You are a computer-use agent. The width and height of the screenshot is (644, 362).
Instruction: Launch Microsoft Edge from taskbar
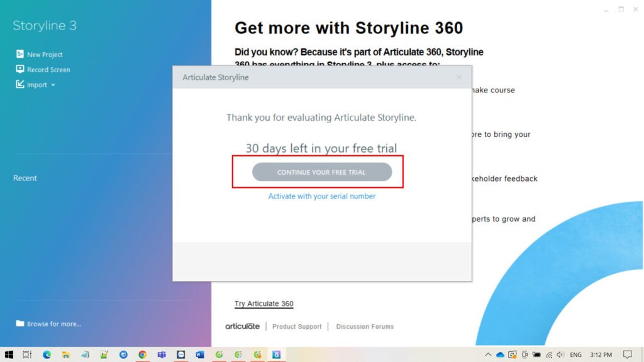[47, 354]
